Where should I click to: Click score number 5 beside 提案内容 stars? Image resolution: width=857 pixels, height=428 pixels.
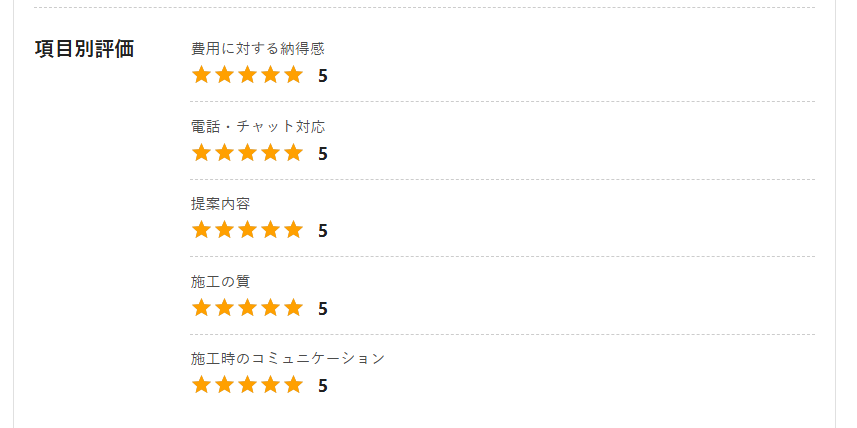coord(322,231)
